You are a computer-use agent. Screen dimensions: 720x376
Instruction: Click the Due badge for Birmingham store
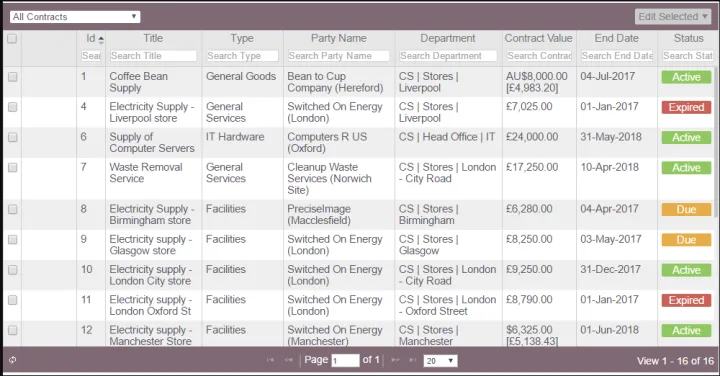686,210
